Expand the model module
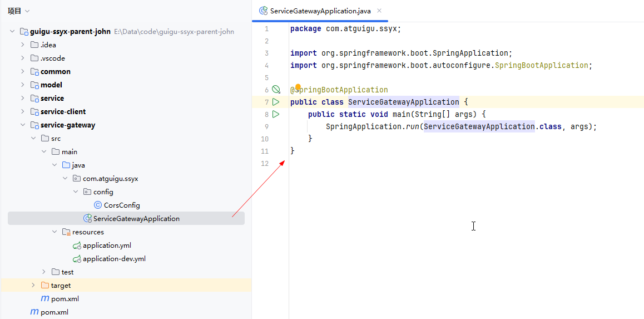 23,85
